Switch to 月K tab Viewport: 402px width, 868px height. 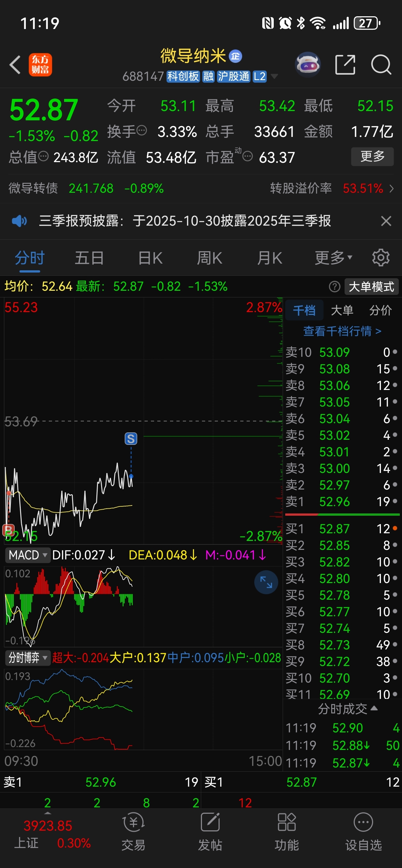(270, 258)
